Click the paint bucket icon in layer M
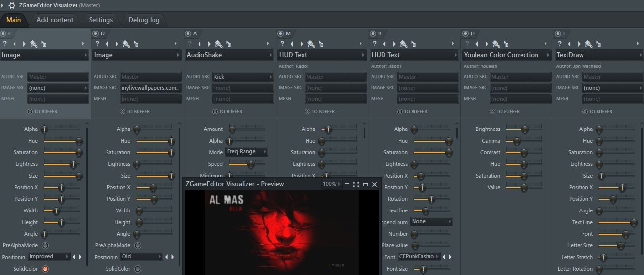 pyautogui.click(x=311, y=44)
